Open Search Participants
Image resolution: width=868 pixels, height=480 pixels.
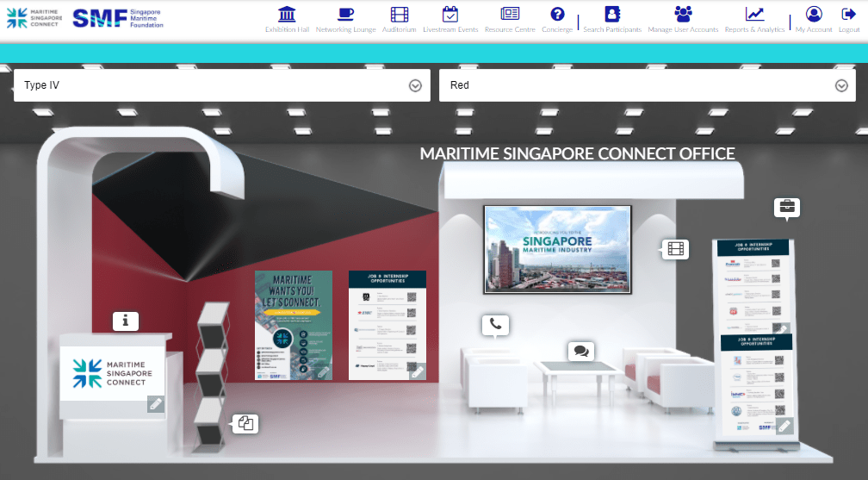click(x=612, y=20)
